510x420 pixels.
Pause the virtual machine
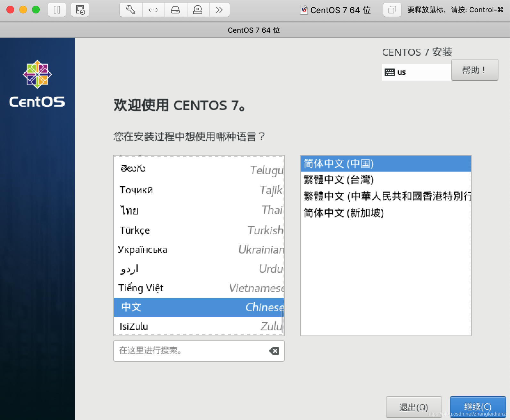coord(57,10)
